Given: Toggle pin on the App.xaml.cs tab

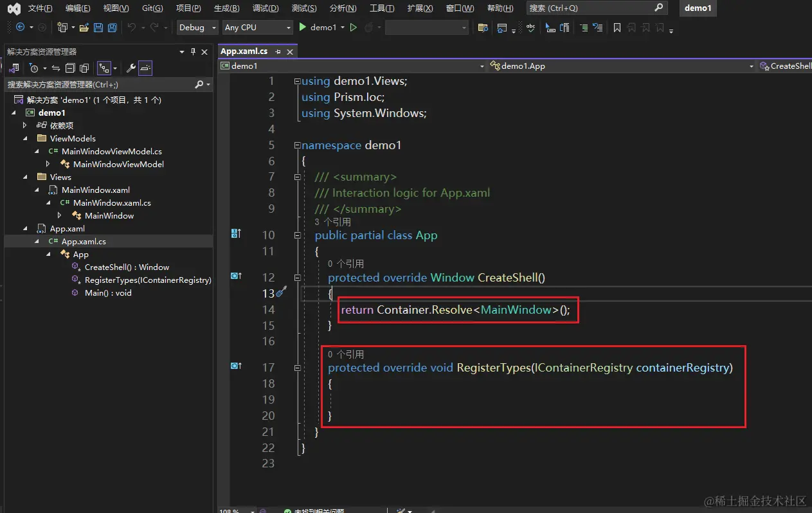Looking at the screenshot, I should 278,51.
